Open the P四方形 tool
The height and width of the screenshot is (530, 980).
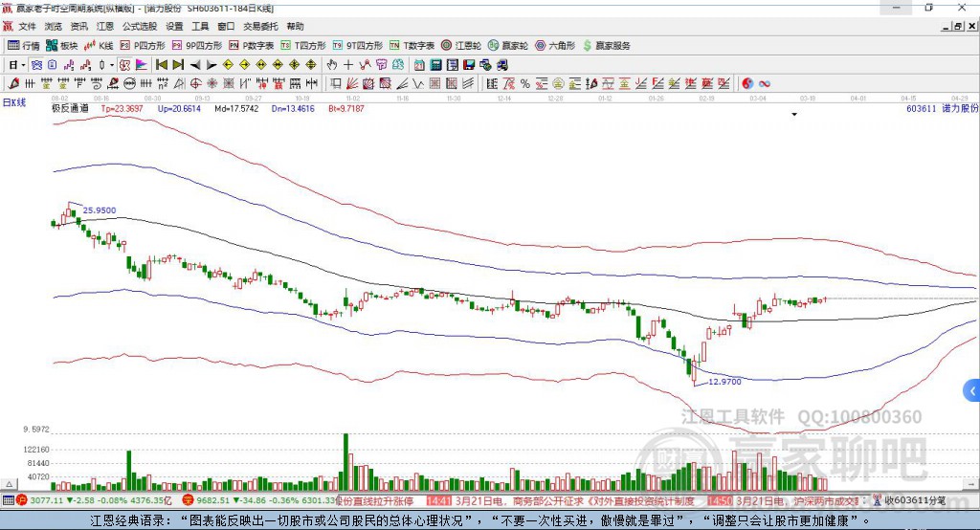click(x=143, y=46)
